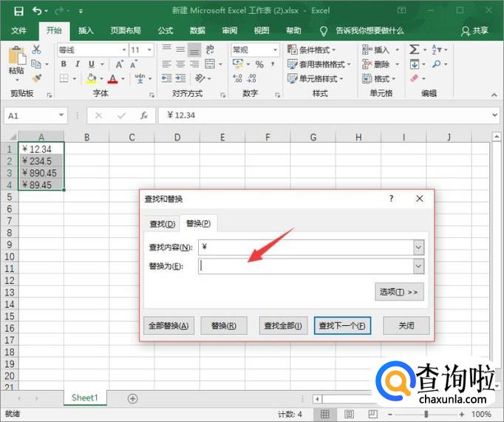504x422 pixels.
Task: Open the File tab
Action: tap(18, 30)
